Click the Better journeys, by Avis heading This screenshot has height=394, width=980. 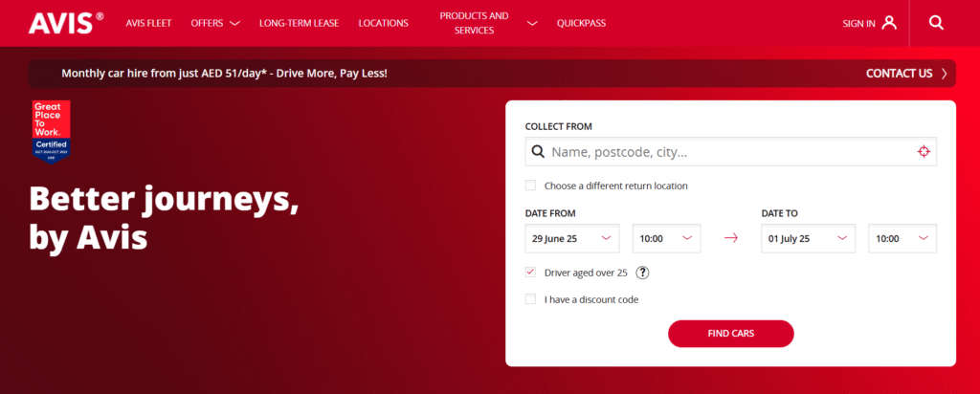[x=164, y=219]
